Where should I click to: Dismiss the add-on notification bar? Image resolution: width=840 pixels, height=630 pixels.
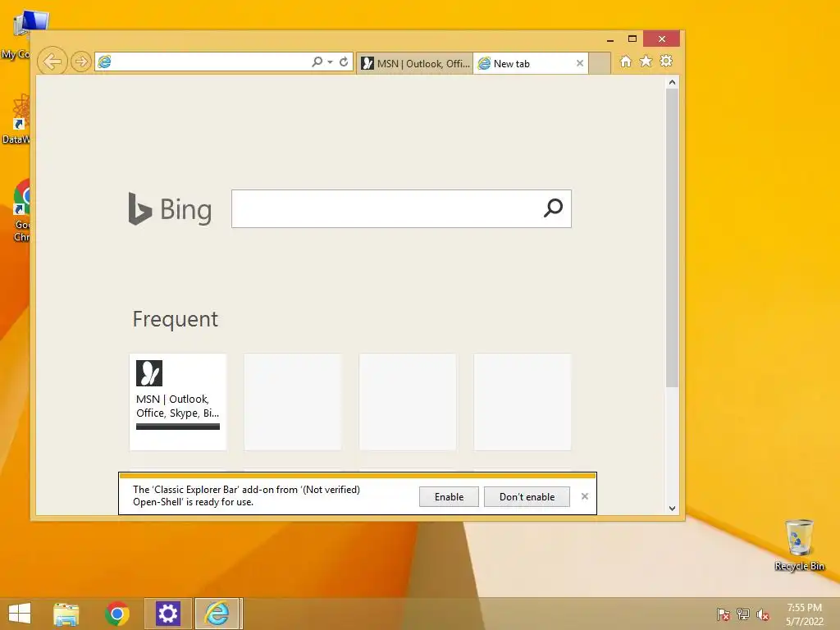(x=584, y=496)
